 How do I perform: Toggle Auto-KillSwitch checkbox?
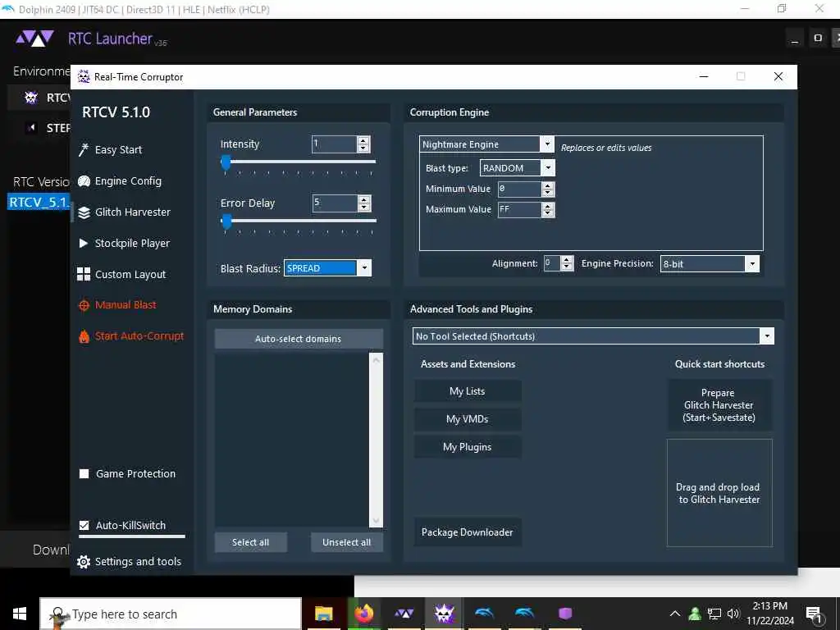pos(84,525)
